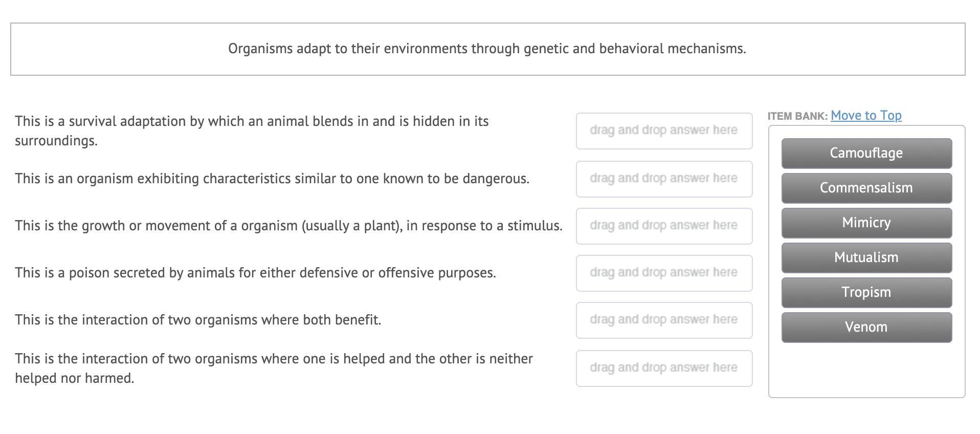Click the statement about resembling a dangerous organism

click(272, 179)
